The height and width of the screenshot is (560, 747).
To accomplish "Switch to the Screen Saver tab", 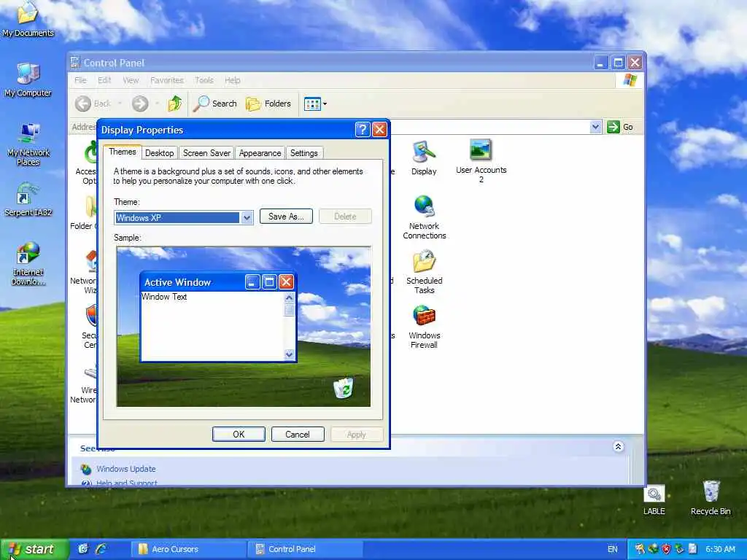I will (206, 153).
